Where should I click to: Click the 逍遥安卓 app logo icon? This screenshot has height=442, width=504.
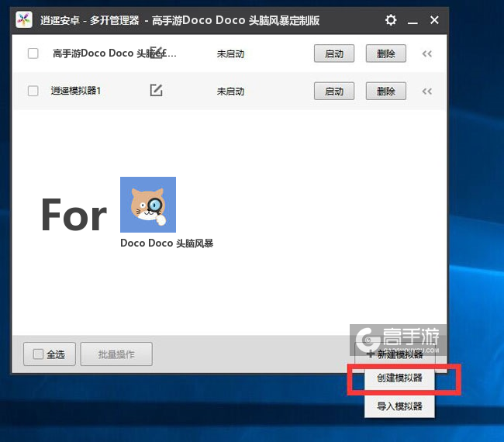[x=24, y=20]
